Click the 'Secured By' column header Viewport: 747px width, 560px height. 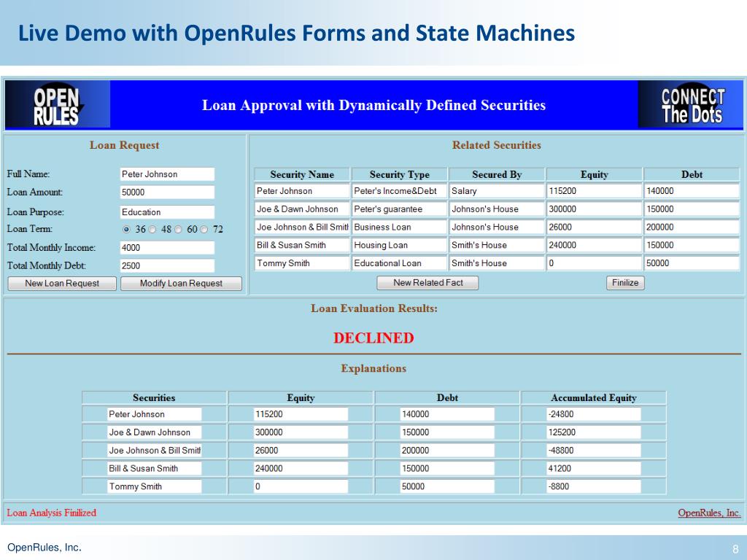497,175
